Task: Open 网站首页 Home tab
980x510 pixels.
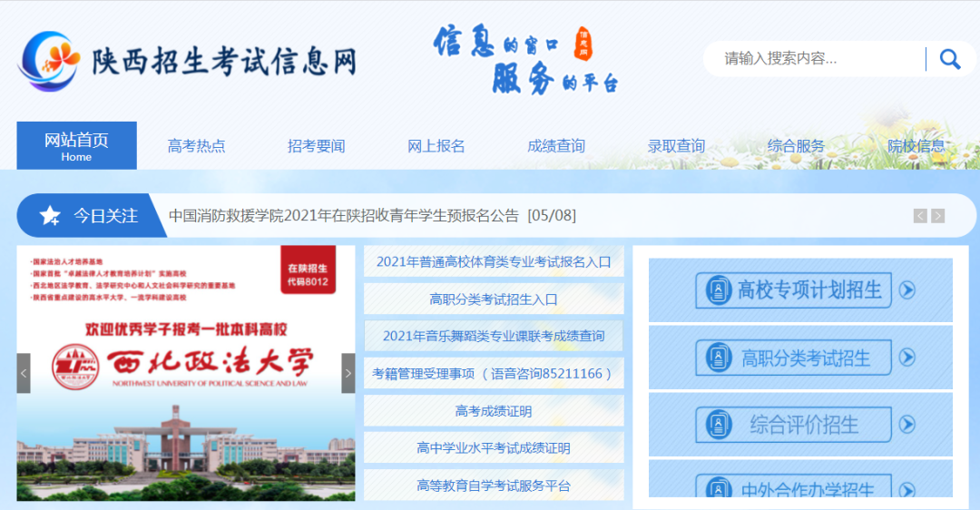Action: click(76, 145)
